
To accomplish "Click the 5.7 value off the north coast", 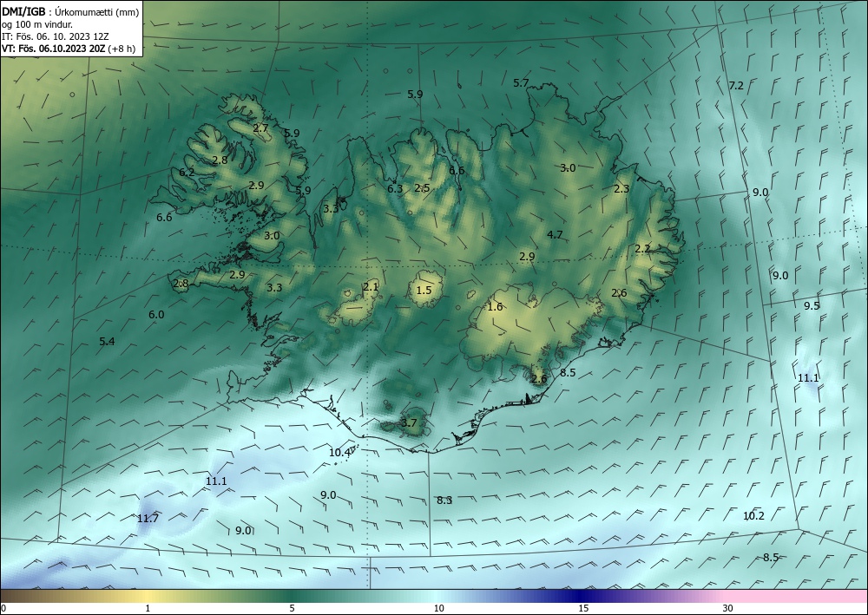I will tap(521, 83).
